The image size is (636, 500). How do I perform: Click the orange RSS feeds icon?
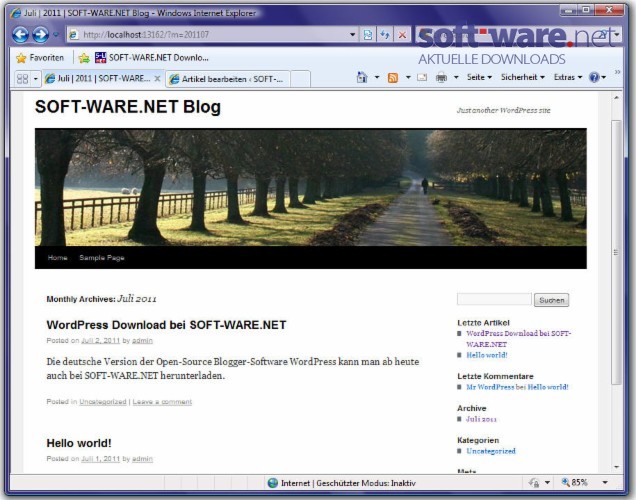point(393,77)
